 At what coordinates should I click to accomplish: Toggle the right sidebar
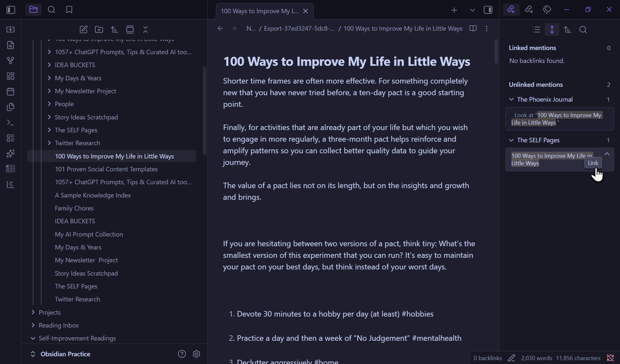point(488,10)
